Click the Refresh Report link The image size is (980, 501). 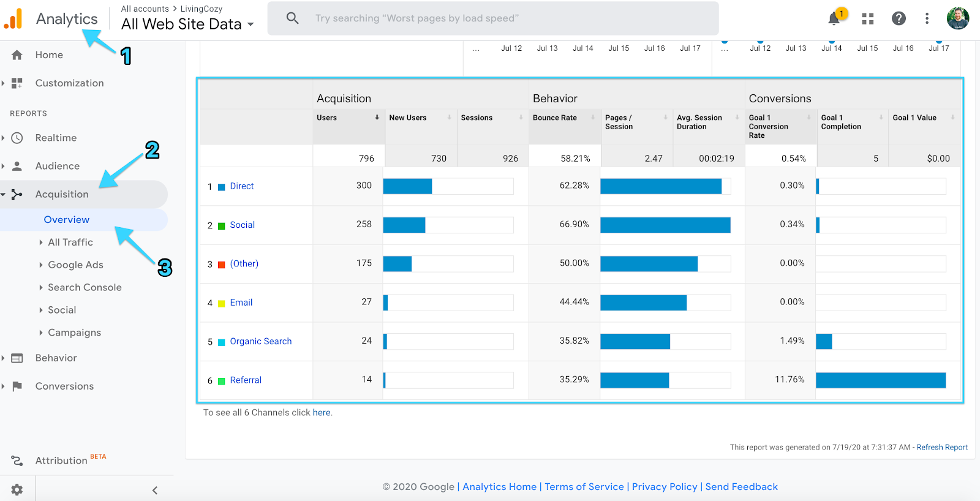tap(942, 448)
